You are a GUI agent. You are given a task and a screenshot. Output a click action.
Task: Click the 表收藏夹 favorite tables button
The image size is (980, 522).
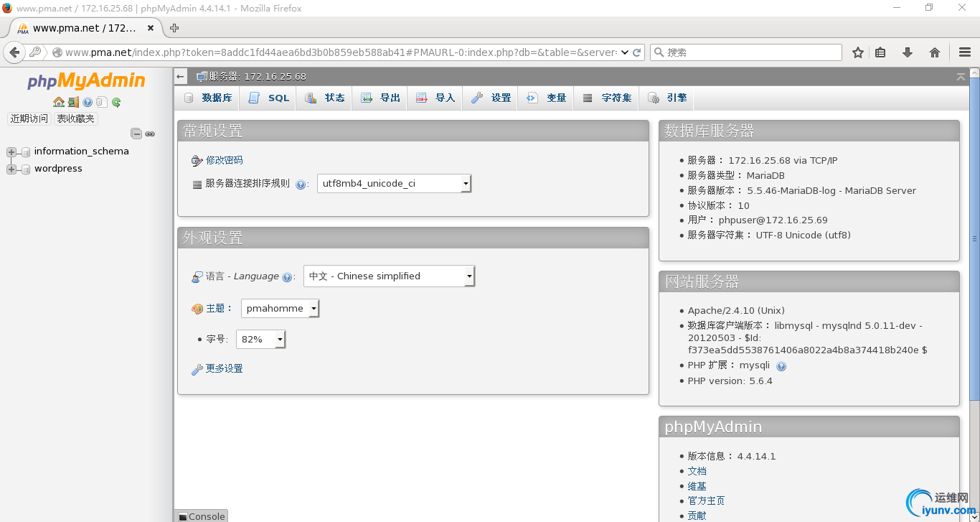pos(76,119)
